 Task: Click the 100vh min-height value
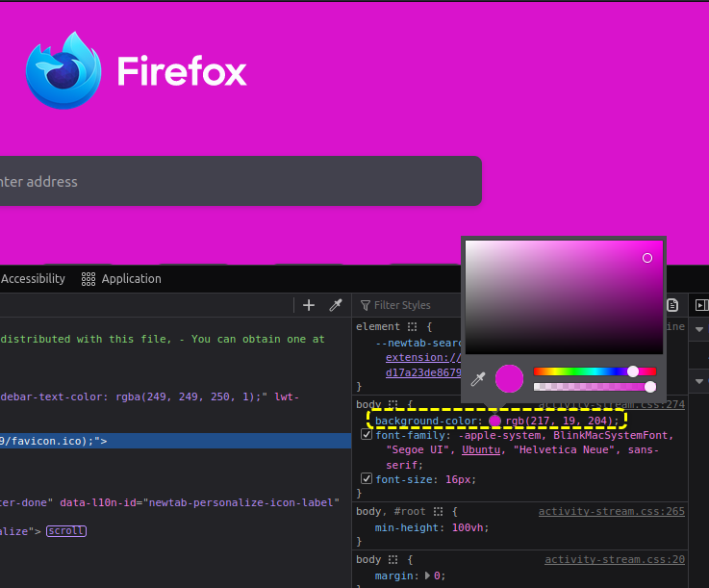[468, 527]
